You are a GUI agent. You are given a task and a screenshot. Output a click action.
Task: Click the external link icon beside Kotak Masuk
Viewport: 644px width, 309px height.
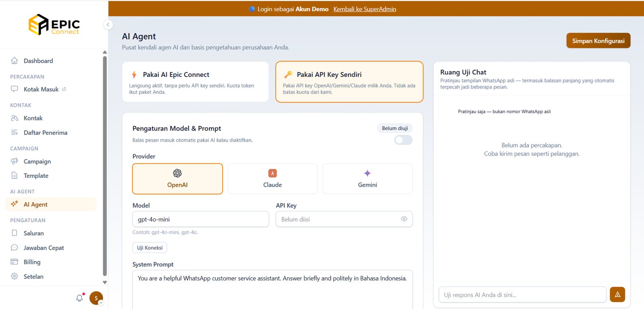tap(64, 89)
